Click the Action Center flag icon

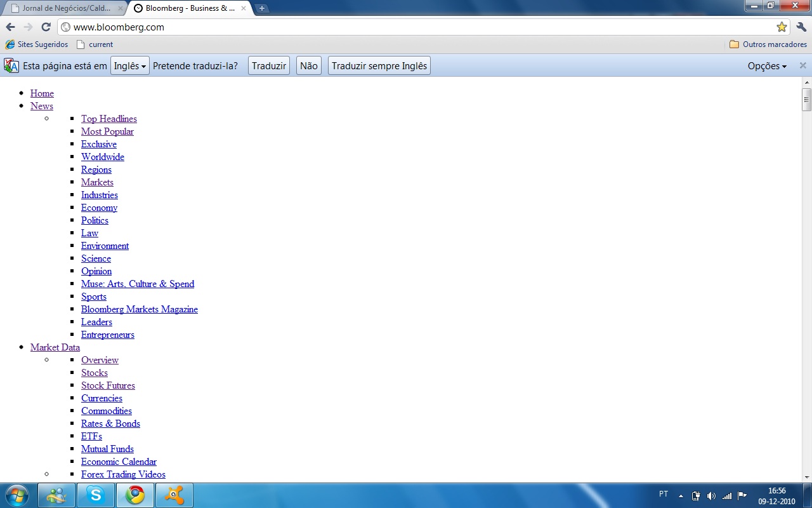(x=742, y=496)
